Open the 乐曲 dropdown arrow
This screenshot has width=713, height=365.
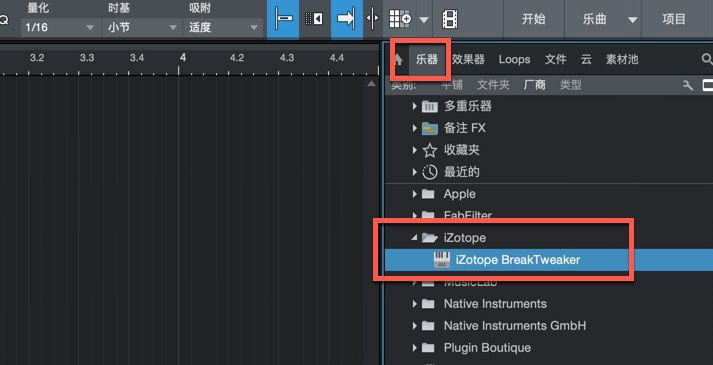coord(633,20)
